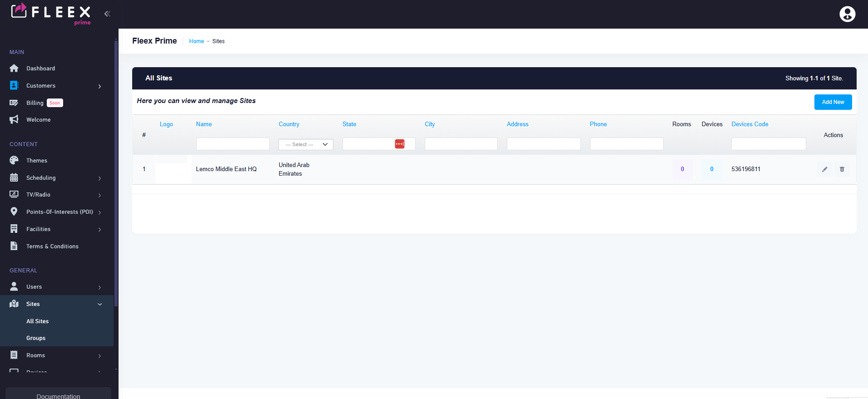The width and height of the screenshot is (868, 399).
Task: Open Terms & Conditions page
Action: pos(52,246)
